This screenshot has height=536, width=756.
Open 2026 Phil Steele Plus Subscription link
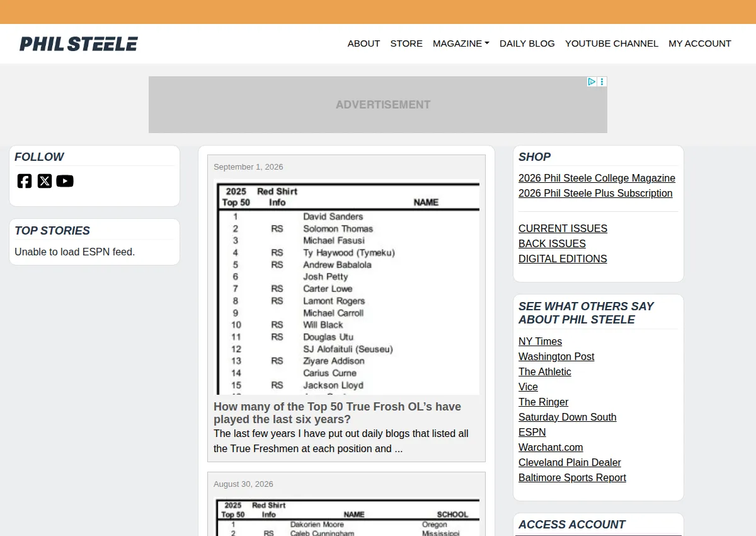[x=595, y=194]
